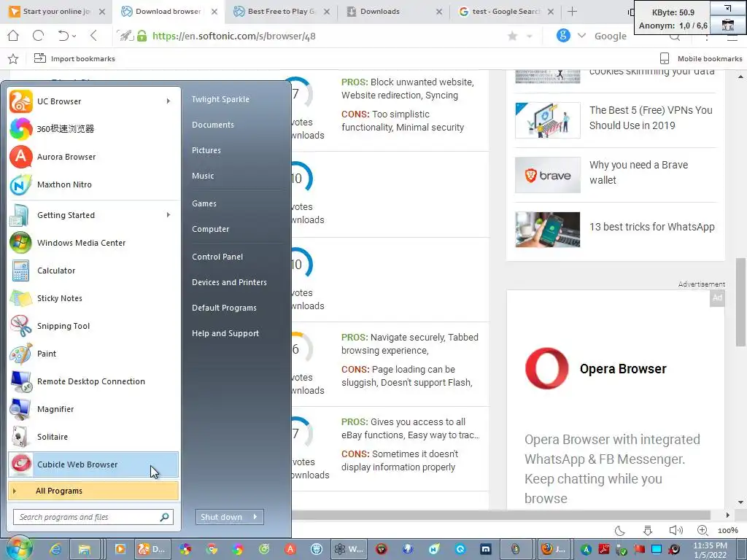Screen dimensions: 747x560
Task: Click the Windows Start orb
Action: (x=19, y=548)
